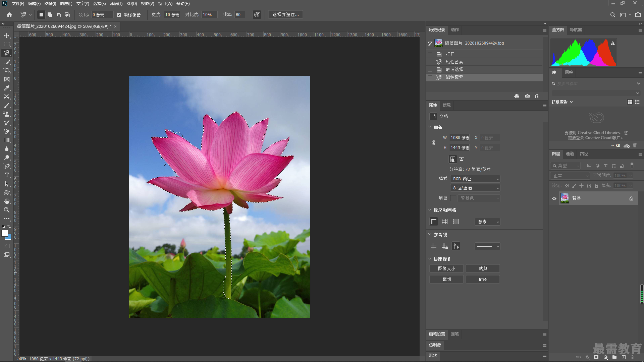Select the Eyedropper tool
The width and height of the screenshot is (644, 362).
coord(7,88)
